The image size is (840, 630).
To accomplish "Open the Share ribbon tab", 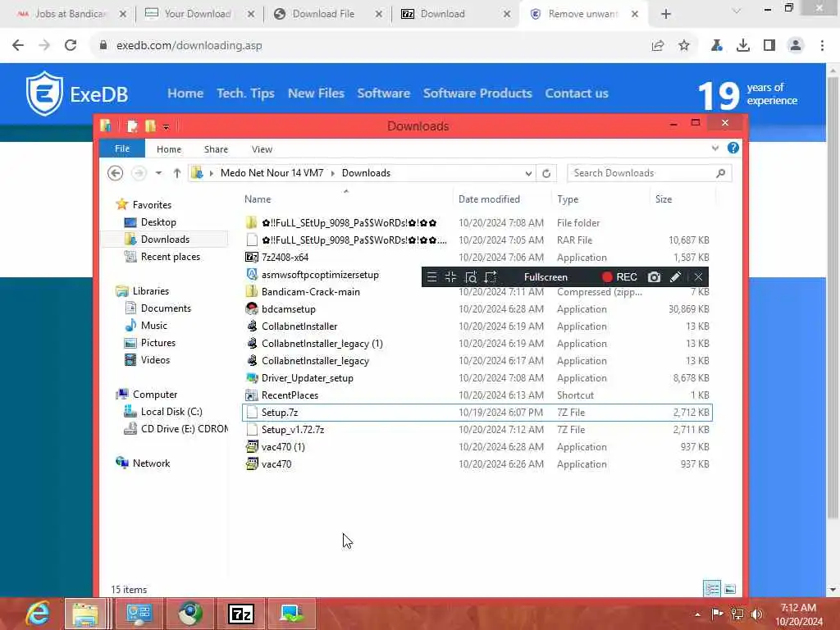I will [216, 149].
